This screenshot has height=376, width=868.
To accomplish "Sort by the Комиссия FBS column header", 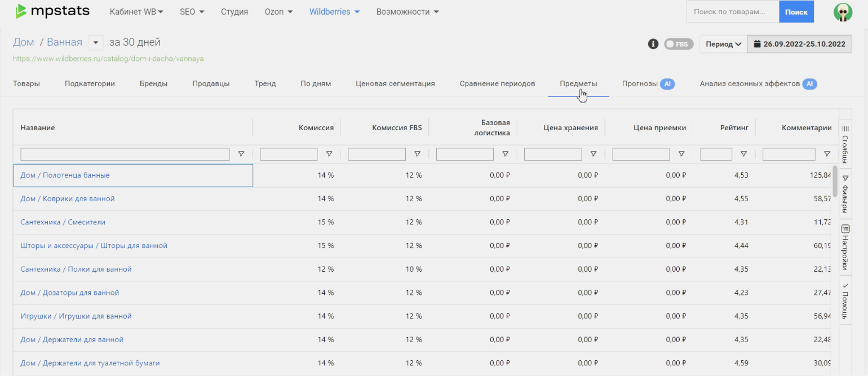I will point(397,128).
